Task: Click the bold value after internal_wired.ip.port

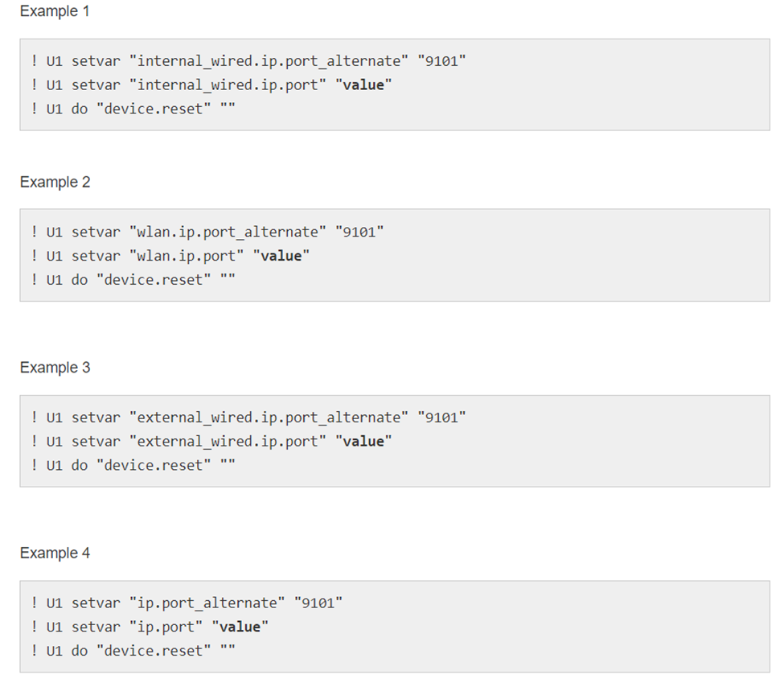Action: pos(363,84)
